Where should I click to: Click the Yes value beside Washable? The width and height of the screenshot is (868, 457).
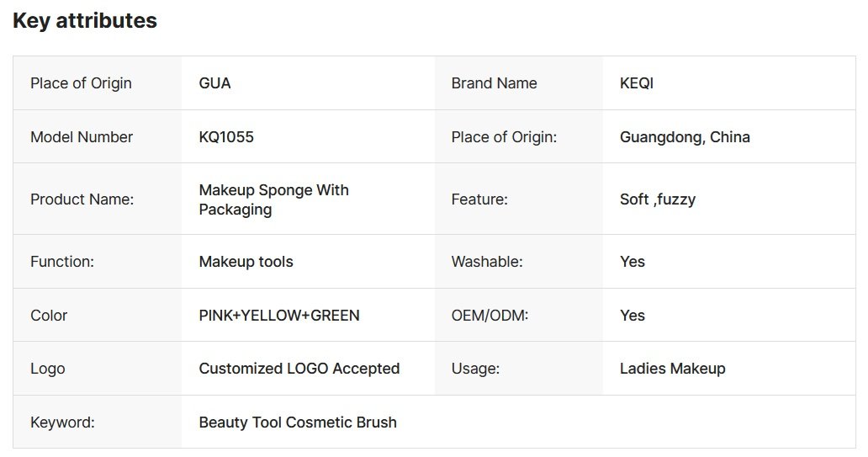(632, 262)
